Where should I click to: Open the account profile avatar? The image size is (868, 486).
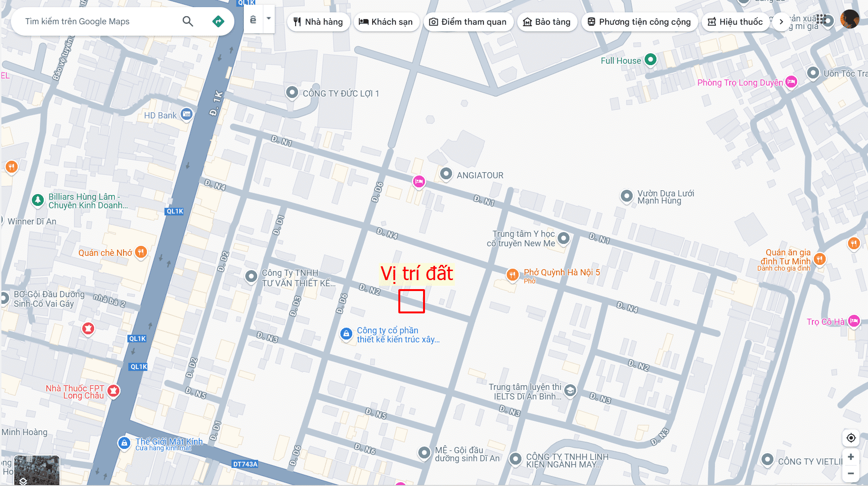pos(849,19)
